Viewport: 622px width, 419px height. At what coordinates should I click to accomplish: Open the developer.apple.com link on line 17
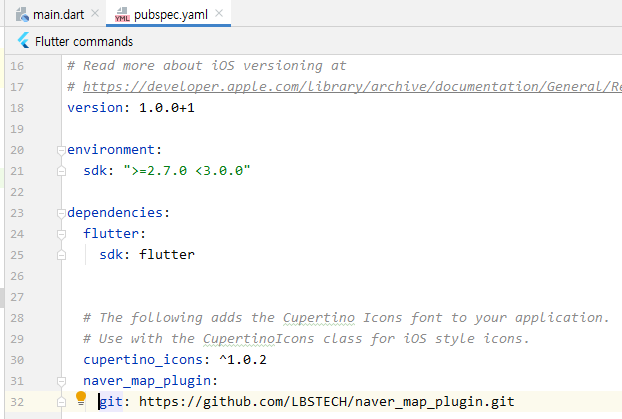point(352,86)
